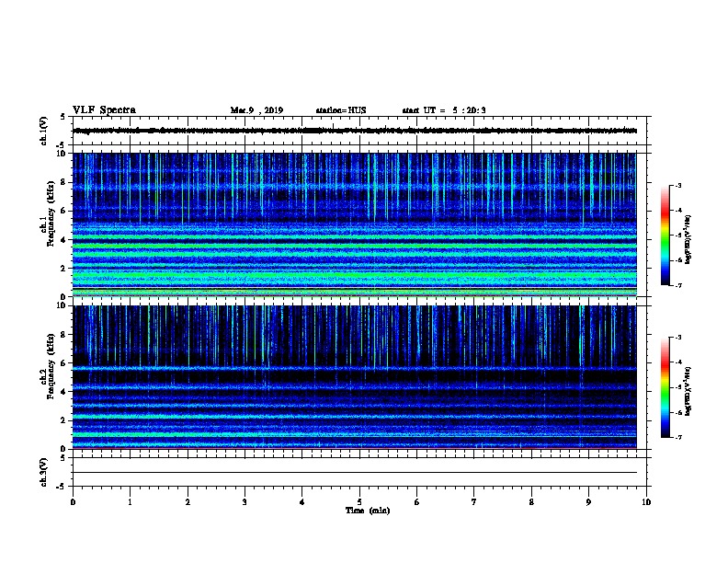Click time axis tick label "2"
This screenshot has width=728, height=563.
(x=188, y=502)
